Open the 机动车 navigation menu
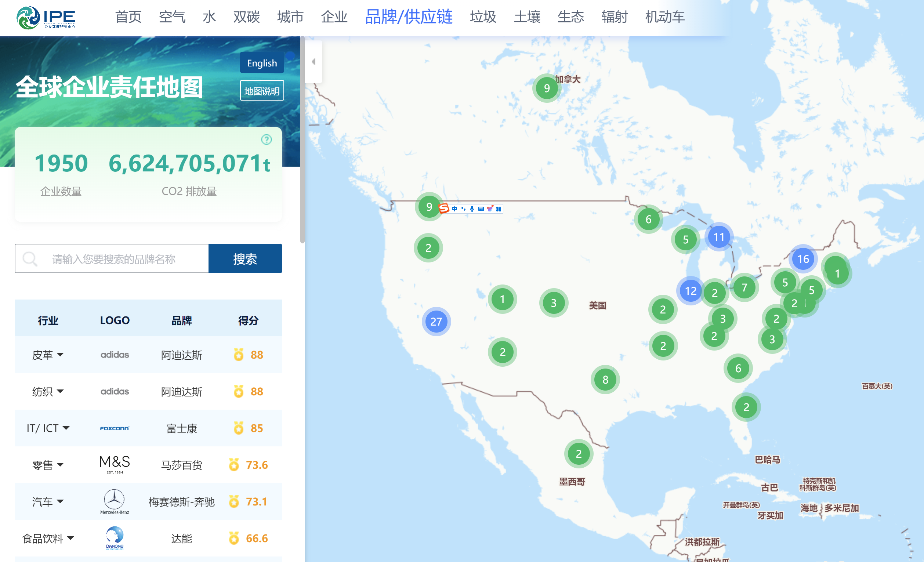 (x=664, y=17)
